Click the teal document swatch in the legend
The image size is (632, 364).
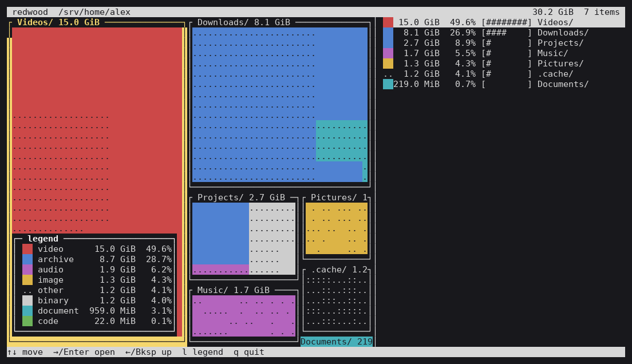click(x=27, y=311)
